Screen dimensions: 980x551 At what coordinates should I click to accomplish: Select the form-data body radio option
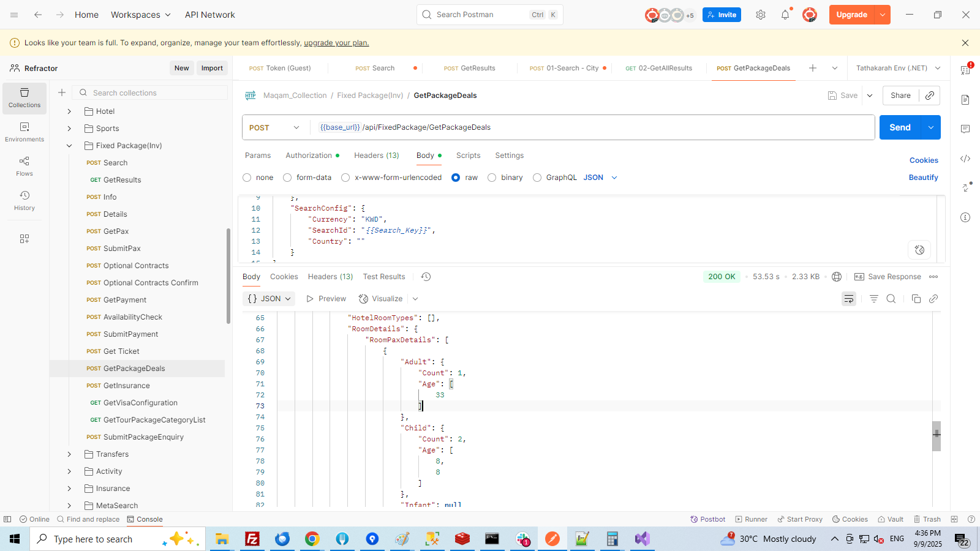pyautogui.click(x=287, y=178)
